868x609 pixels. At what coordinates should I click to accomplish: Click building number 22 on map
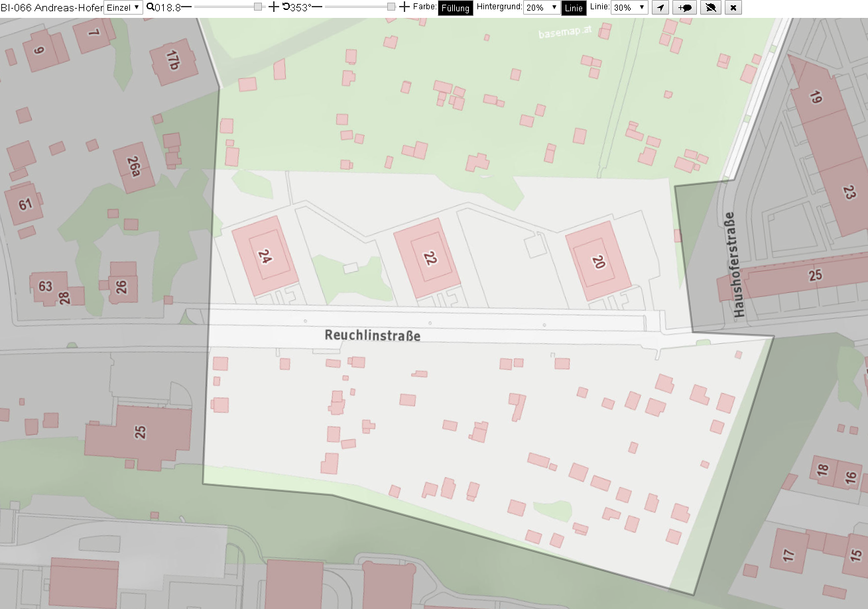coord(429,259)
